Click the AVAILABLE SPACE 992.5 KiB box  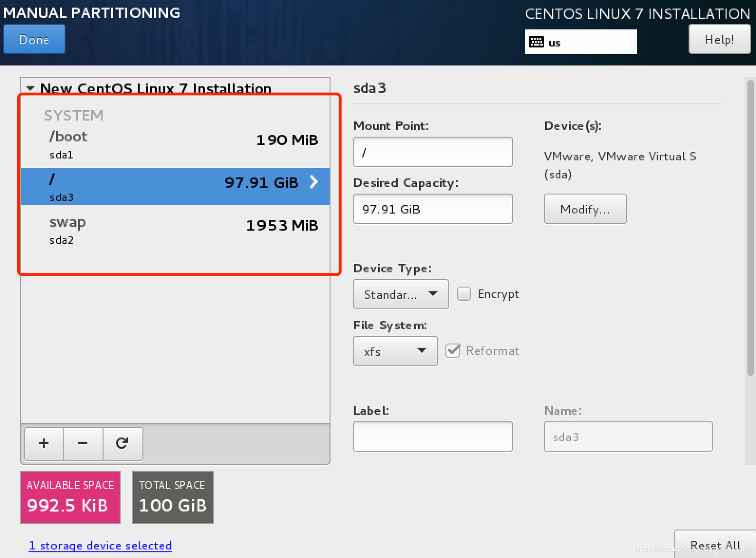70,497
